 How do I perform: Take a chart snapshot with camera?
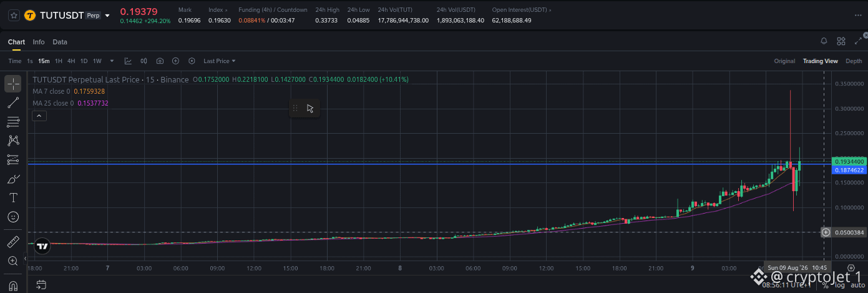[160, 61]
